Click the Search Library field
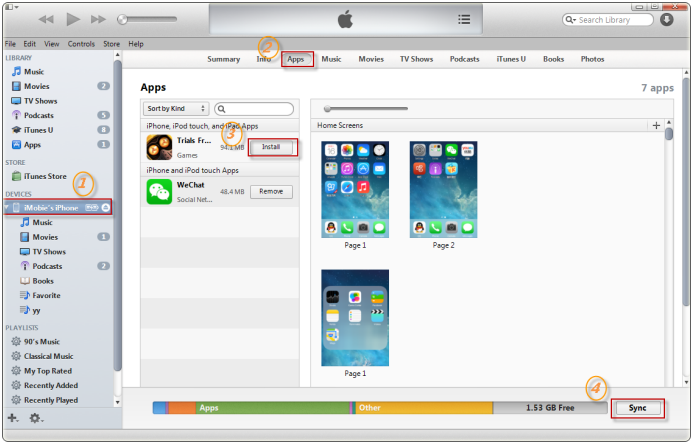 click(607, 20)
